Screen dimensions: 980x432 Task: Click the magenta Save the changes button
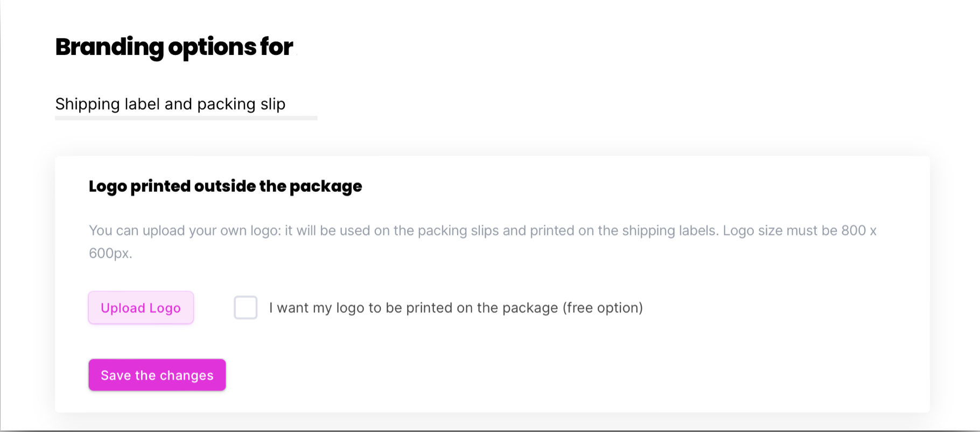(x=157, y=375)
